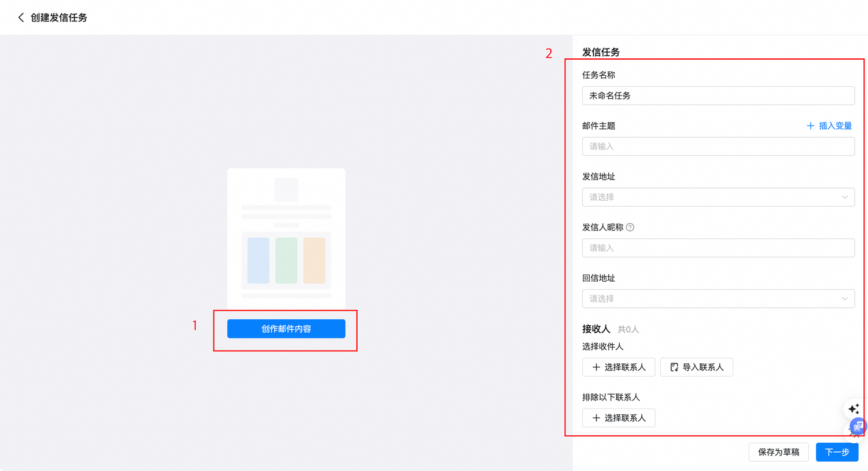Click the 排除以下联系人 label
868x471 pixels.
611,398
